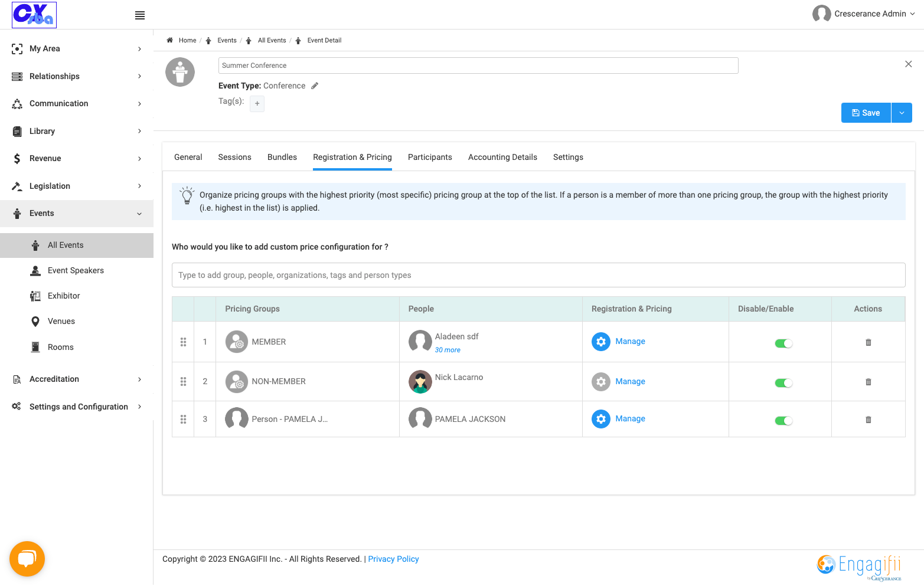Click the hamburger menu icon
924x586 pixels.
click(140, 15)
